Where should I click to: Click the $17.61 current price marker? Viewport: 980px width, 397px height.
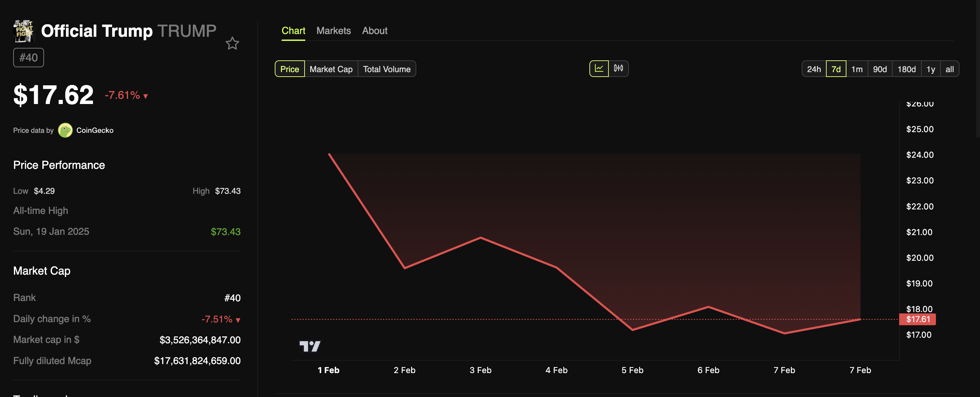pyautogui.click(x=917, y=319)
